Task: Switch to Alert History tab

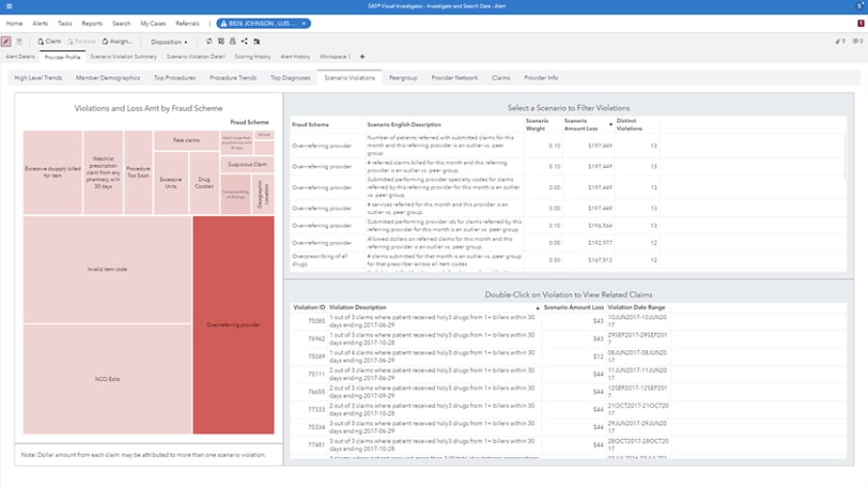Action: tap(295, 57)
